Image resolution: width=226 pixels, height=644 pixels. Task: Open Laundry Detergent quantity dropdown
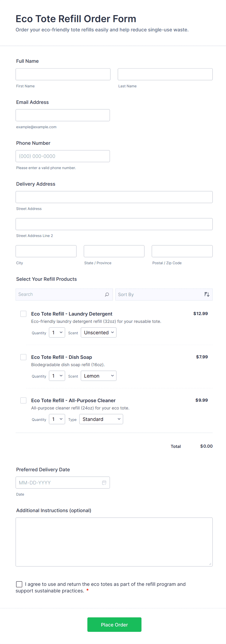[x=57, y=333]
